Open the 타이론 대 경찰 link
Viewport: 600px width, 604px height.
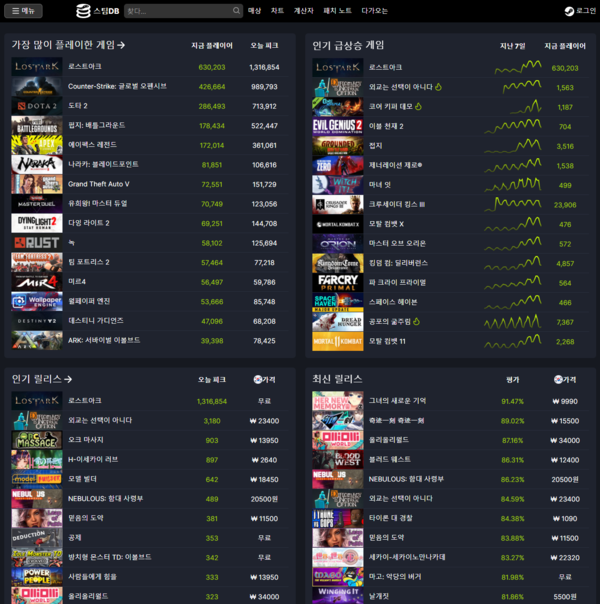point(391,518)
